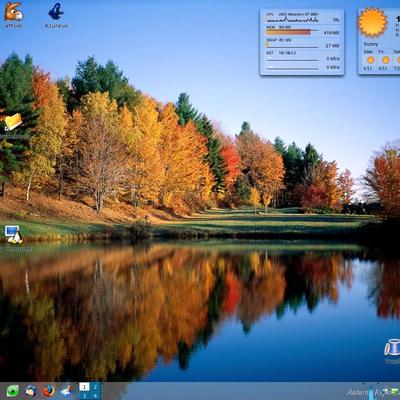This screenshot has width=400, height=400.
Task: Click the green system tray icon
Action: (x=395, y=391)
